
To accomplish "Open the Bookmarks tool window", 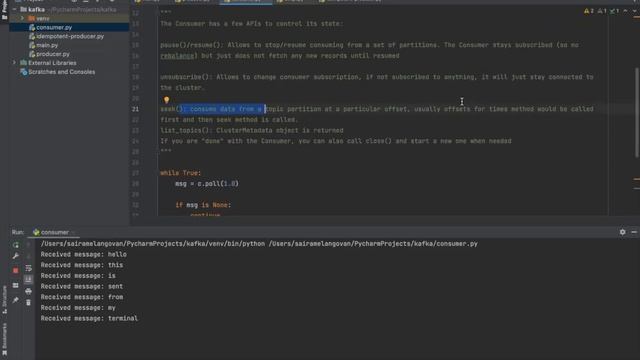I will pos(4,339).
